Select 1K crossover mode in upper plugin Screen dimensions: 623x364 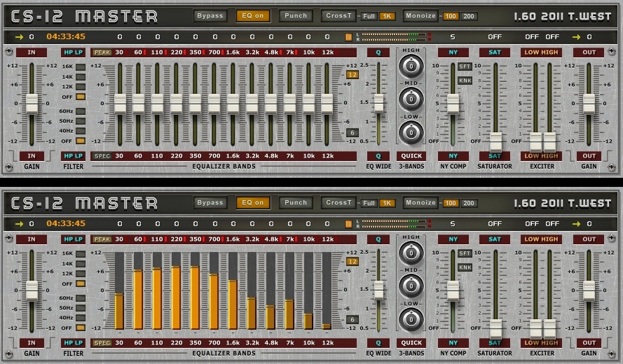point(387,16)
